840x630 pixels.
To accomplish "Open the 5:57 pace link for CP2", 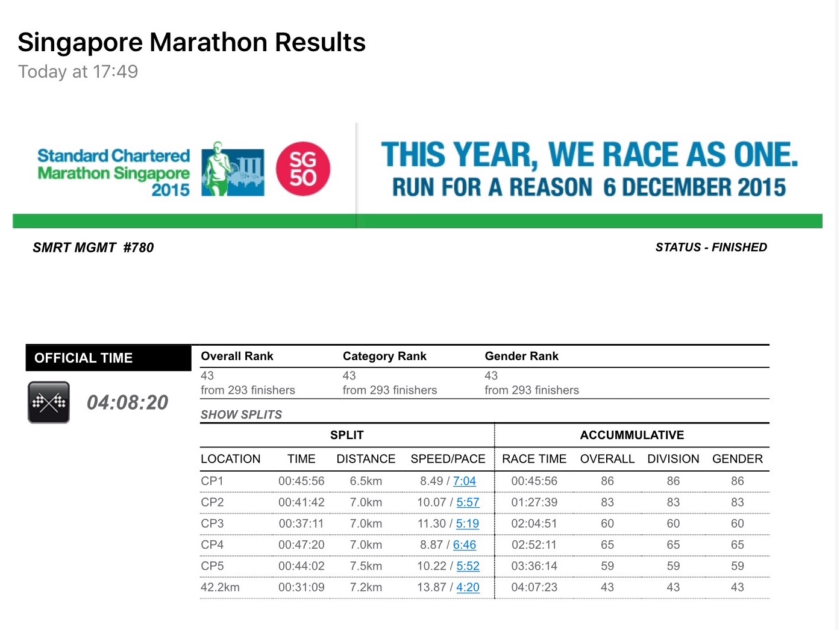I will [x=468, y=502].
